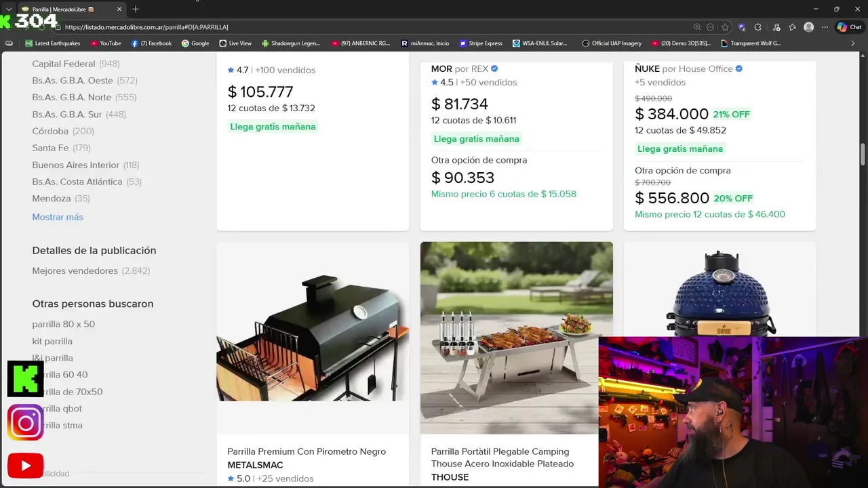868x488 pixels.
Task: Open Official UAP Imagery bookmark
Action: click(612, 43)
